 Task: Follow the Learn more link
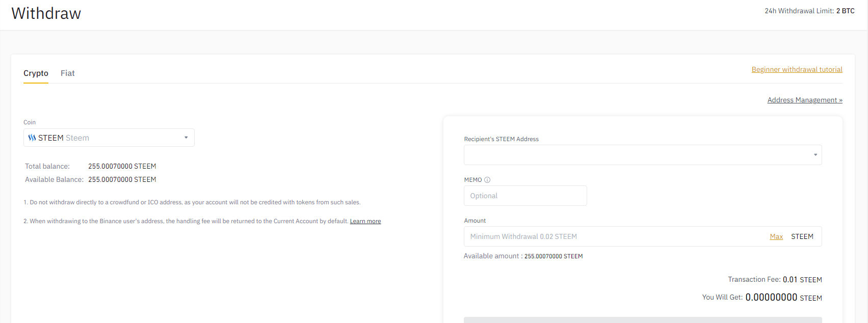pyautogui.click(x=365, y=221)
